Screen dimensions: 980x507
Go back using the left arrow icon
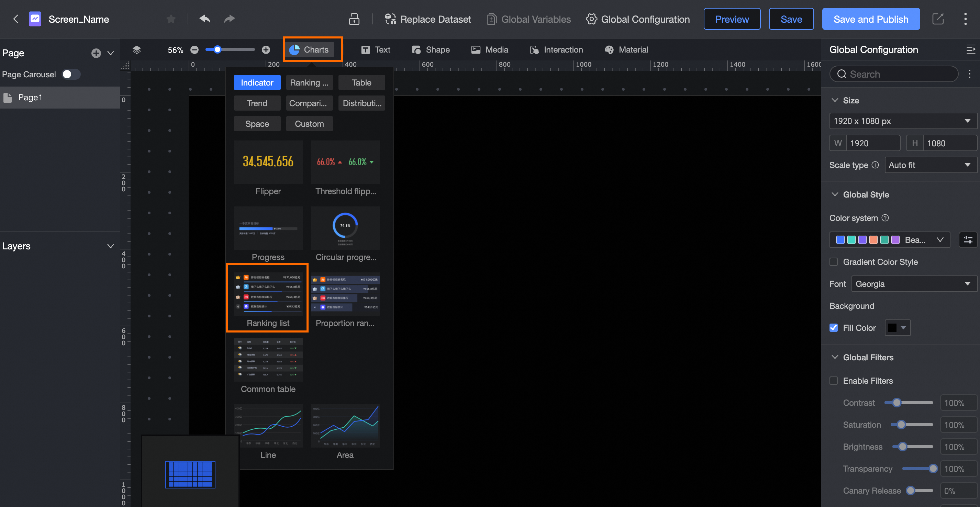[x=15, y=19]
